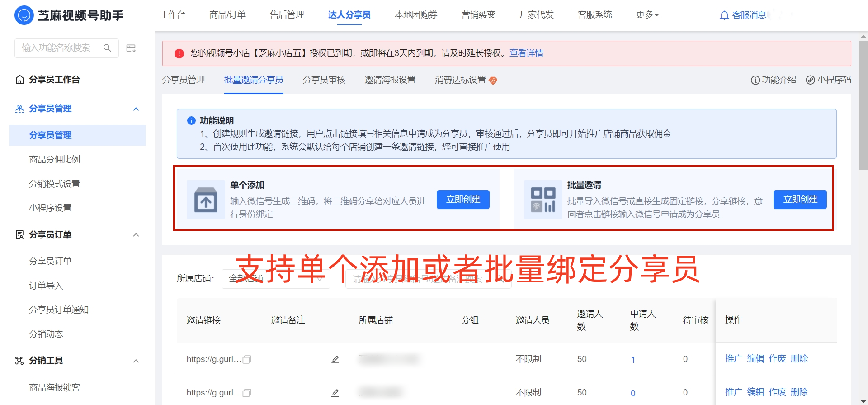This screenshot has width=868, height=405.
Task: Click 作废 in the first table row
Action: 777,359
